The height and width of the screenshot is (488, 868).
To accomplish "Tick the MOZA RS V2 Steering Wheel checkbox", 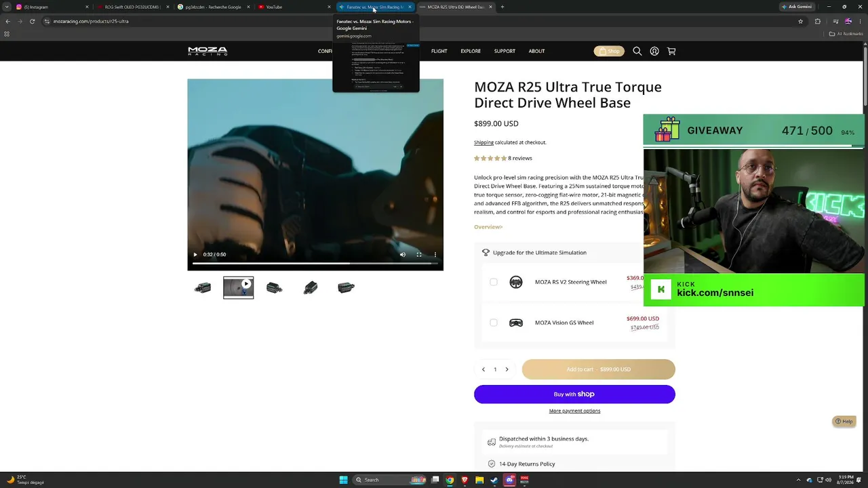I will click(494, 282).
